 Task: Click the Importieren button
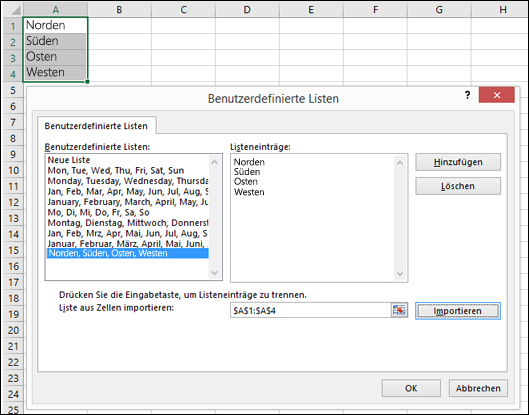click(458, 311)
